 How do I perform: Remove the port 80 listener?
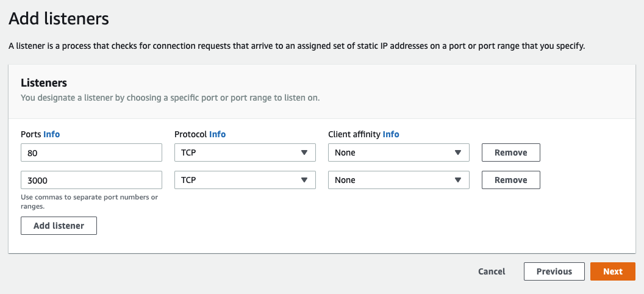pos(510,152)
